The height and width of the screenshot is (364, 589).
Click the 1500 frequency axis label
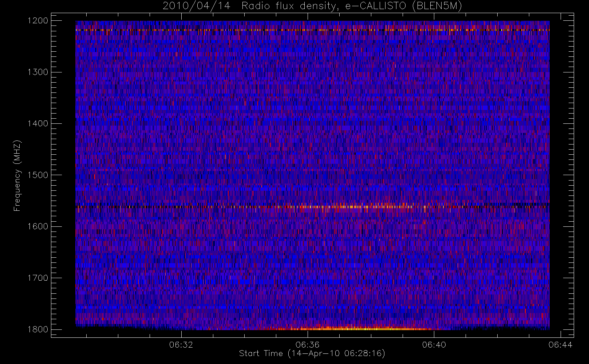point(38,175)
